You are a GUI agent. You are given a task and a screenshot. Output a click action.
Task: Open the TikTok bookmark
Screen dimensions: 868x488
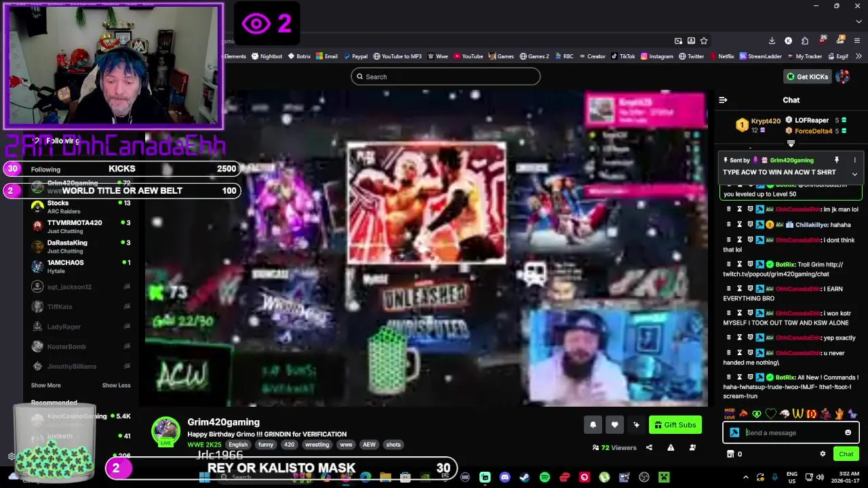[623, 56]
